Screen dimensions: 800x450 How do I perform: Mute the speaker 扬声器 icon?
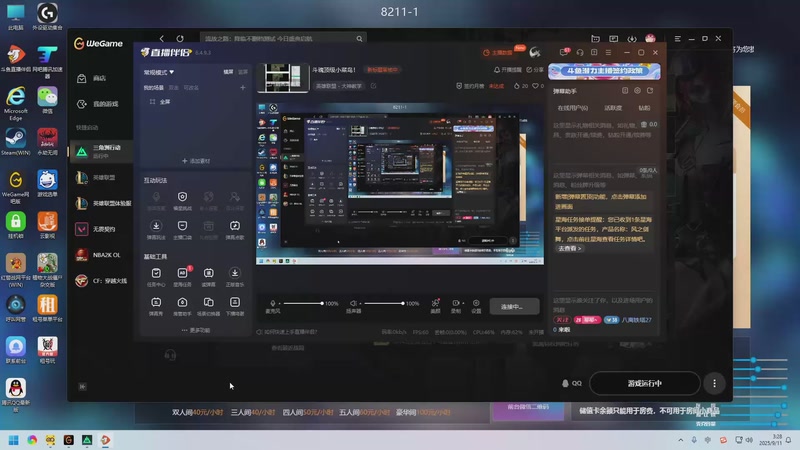[353, 303]
